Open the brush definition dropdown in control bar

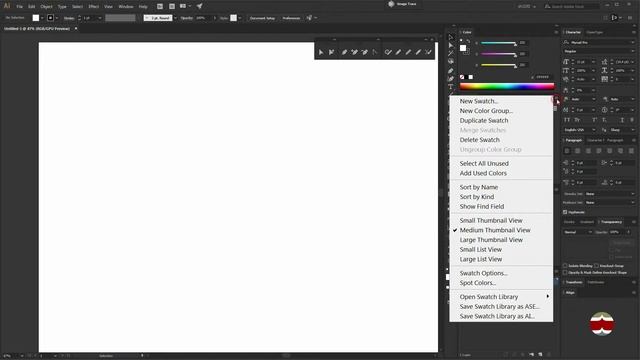click(176, 18)
